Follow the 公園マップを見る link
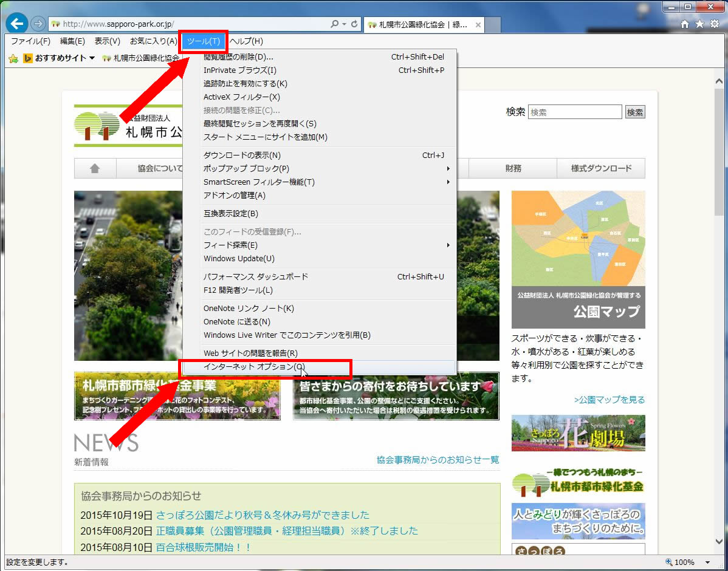728x571 pixels. coord(609,400)
